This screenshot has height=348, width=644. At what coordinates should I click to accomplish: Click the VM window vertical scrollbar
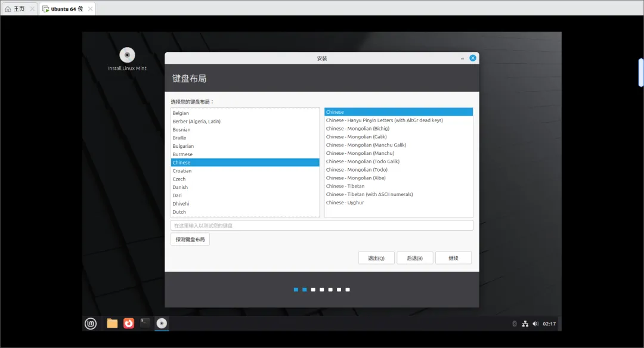tap(640, 73)
